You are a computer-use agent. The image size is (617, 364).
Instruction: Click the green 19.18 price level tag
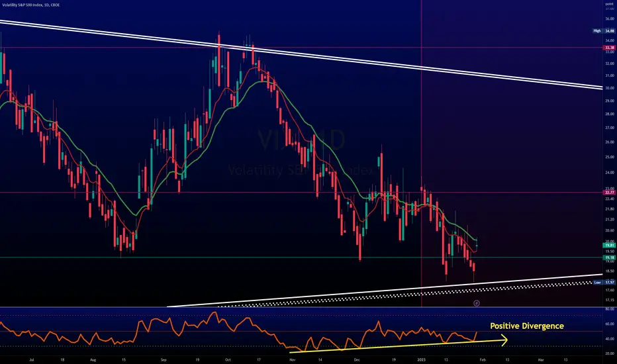609,257
